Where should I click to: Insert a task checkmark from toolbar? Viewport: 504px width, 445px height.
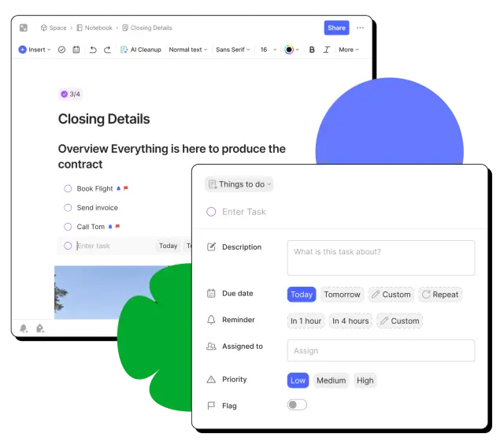61,50
